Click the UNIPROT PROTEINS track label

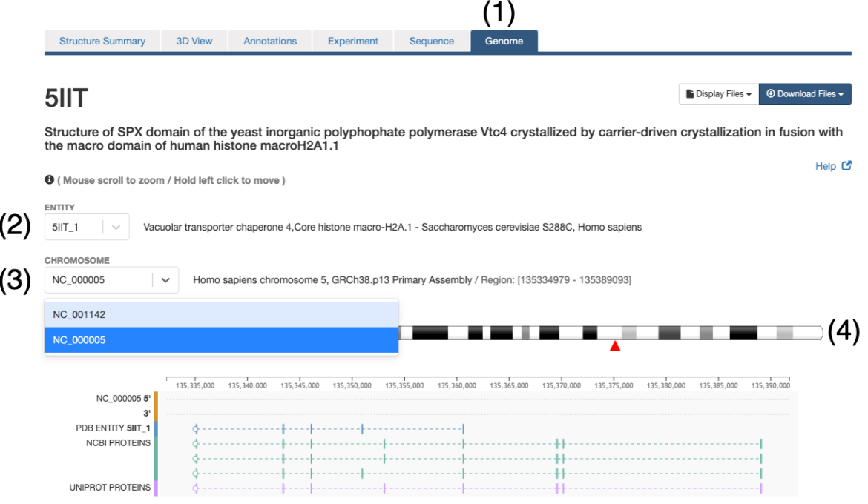pyautogui.click(x=110, y=488)
